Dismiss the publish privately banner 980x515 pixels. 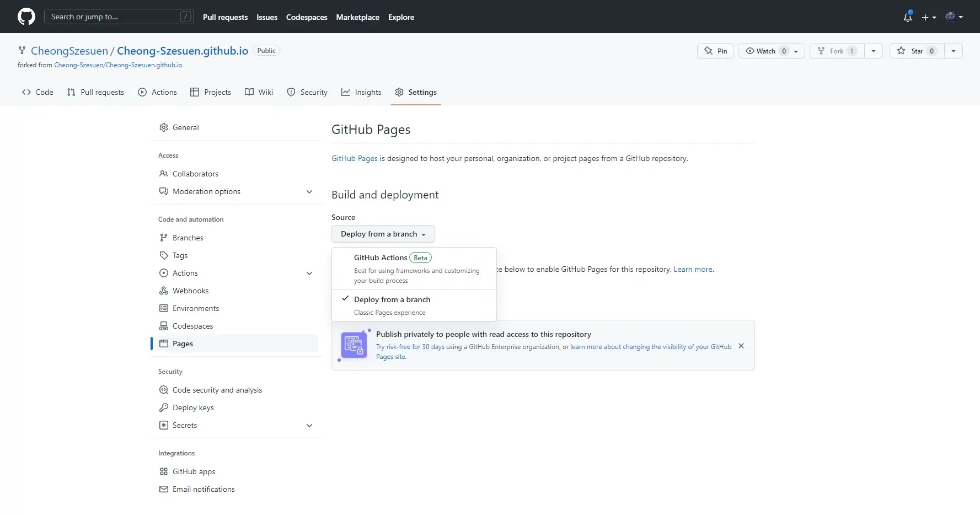pos(741,346)
